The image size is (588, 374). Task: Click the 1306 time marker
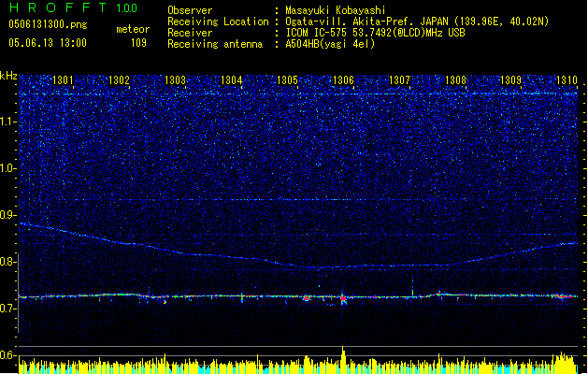344,81
